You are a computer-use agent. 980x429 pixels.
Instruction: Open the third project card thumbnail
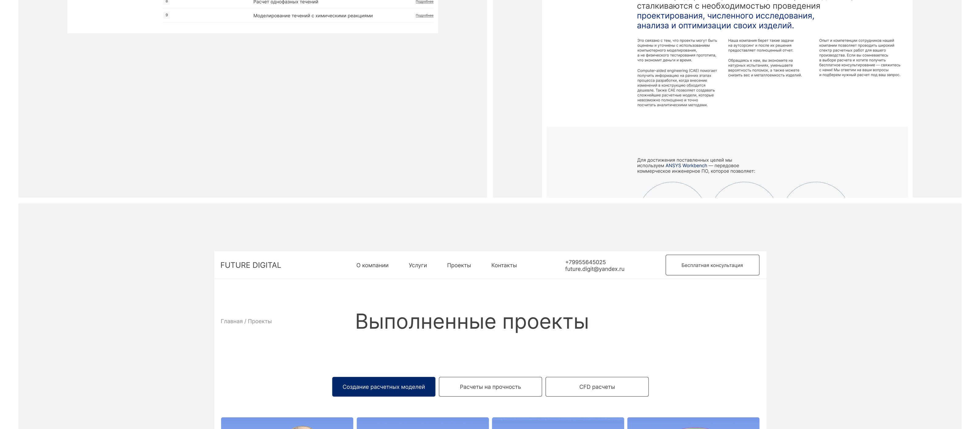pos(558,423)
